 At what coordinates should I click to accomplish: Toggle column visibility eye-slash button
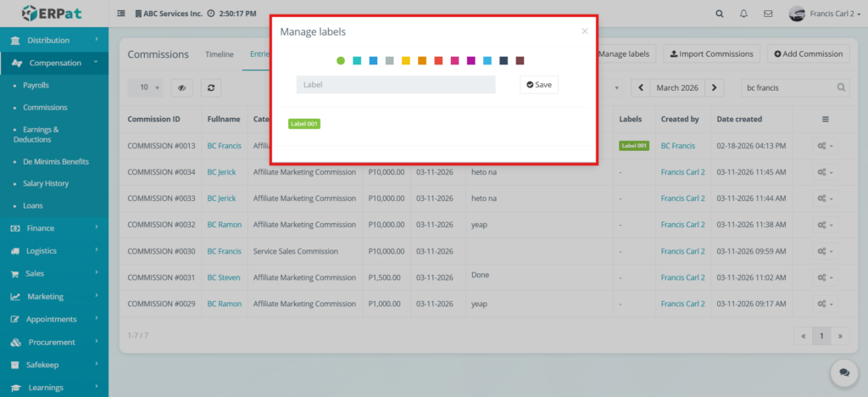(181, 87)
